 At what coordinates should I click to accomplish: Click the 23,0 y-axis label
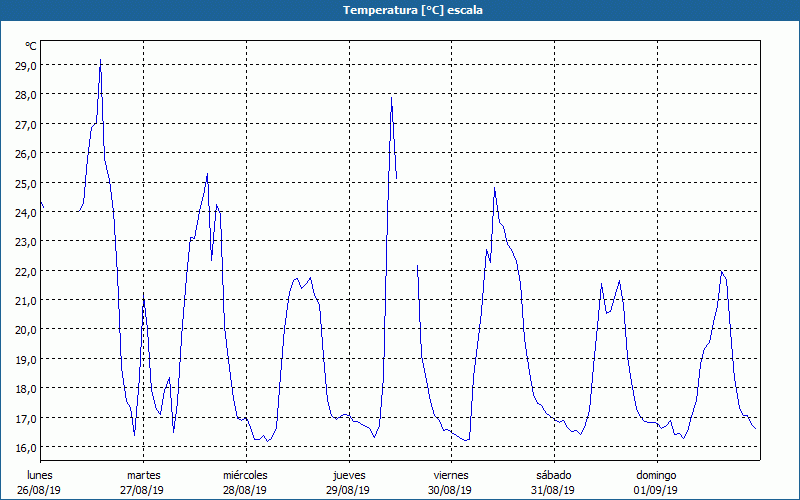pos(24,242)
